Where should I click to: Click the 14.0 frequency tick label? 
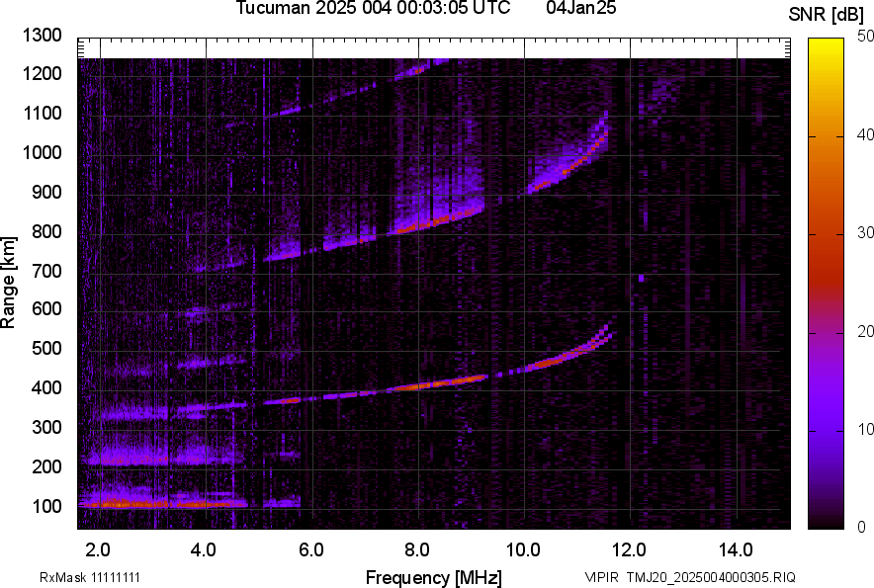pos(735,549)
